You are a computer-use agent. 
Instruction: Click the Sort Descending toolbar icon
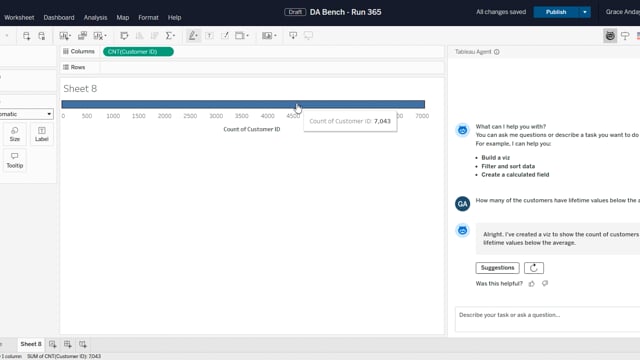pyautogui.click(x=154, y=36)
